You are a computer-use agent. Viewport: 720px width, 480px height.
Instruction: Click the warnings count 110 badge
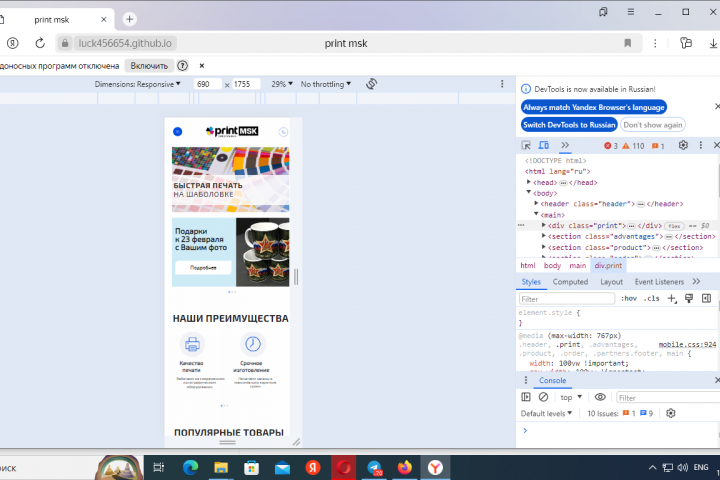tap(633, 146)
